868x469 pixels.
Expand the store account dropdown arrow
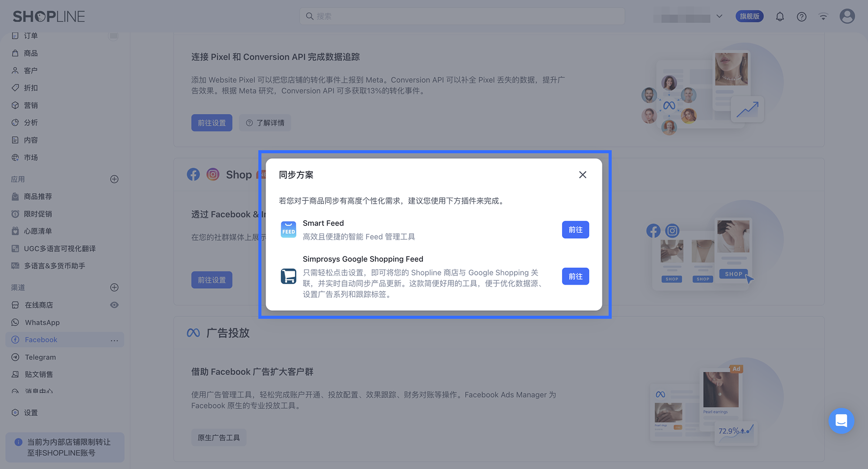(719, 16)
